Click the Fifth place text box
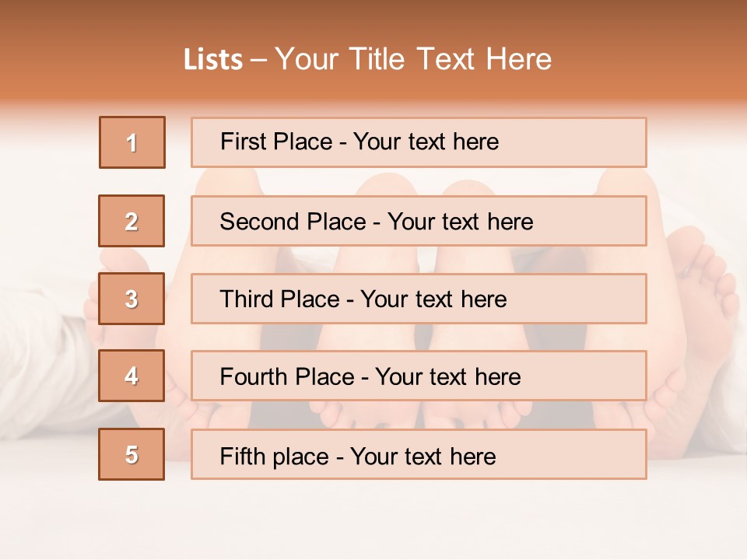Screen dimensions: 747x560 419,454
